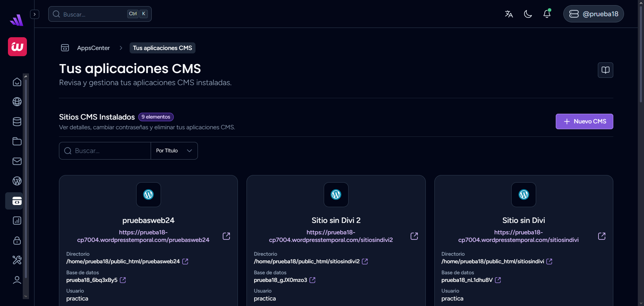Image resolution: width=644 pixels, height=306 pixels.
Task: Open the documentation book icon
Action: tap(605, 70)
